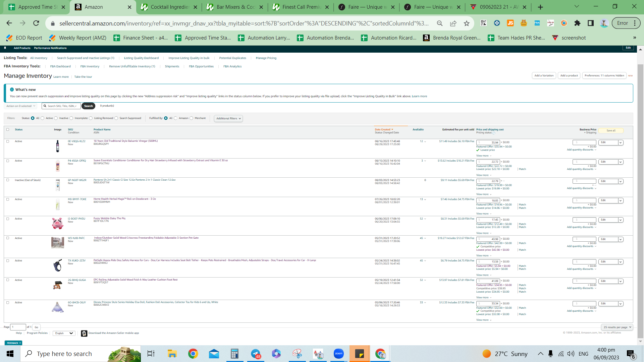
Task: Open the Calculator app in taskbar
Action: (234, 354)
